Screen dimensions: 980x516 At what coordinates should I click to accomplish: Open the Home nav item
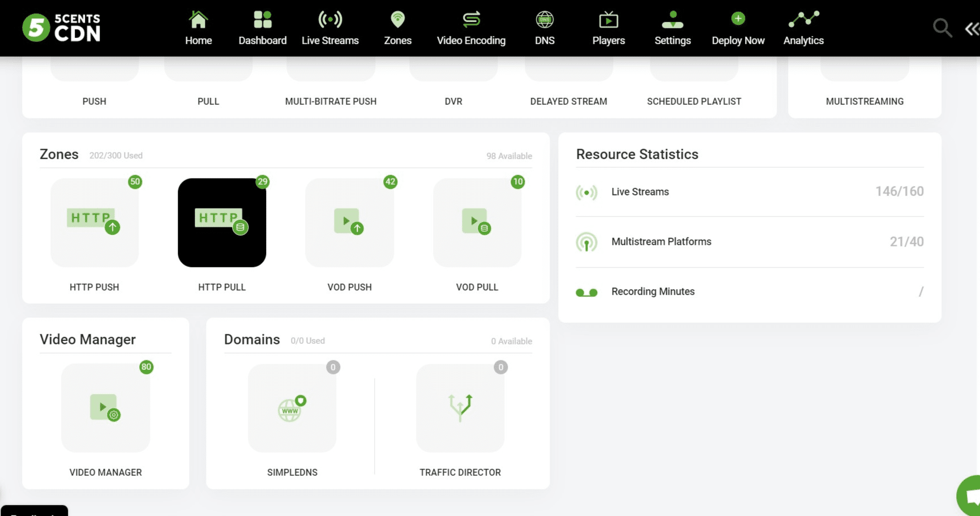(x=198, y=28)
